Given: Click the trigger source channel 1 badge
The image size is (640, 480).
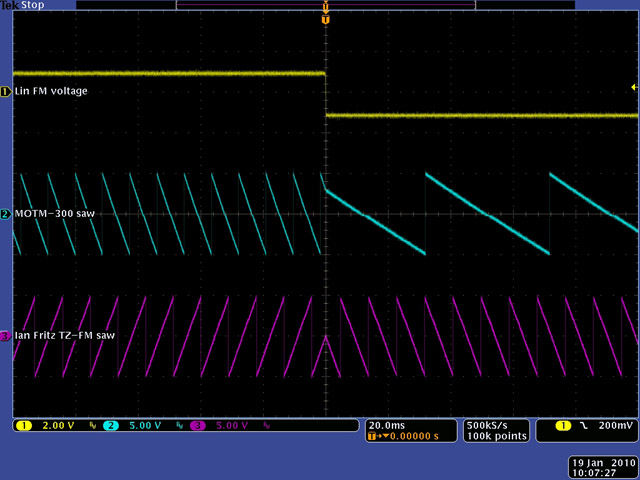Looking at the screenshot, I should click(563, 426).
